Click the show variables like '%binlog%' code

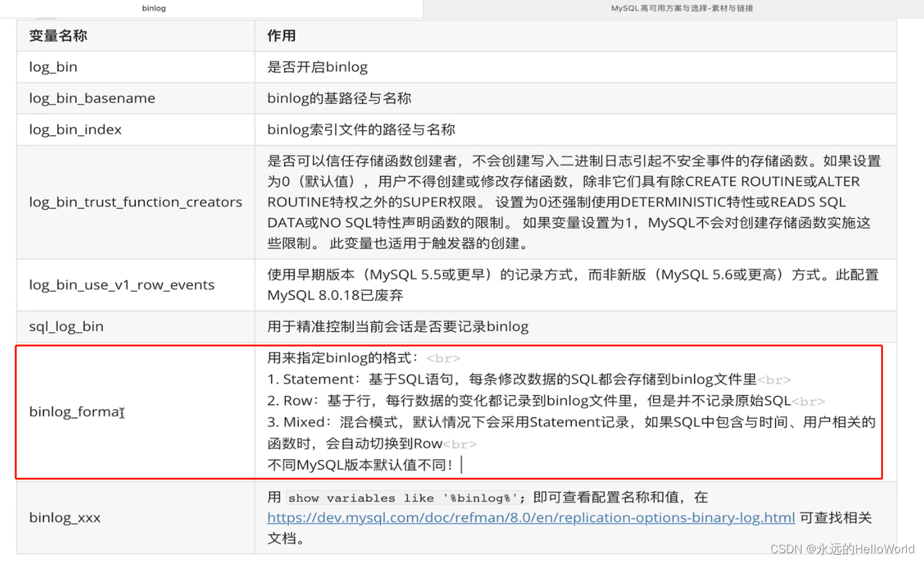click(x=407, y=498)
